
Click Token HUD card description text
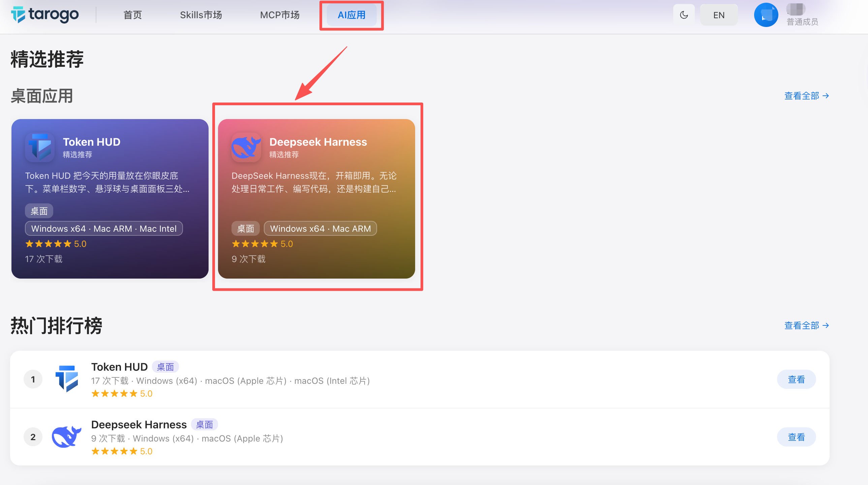coord(107,182)
